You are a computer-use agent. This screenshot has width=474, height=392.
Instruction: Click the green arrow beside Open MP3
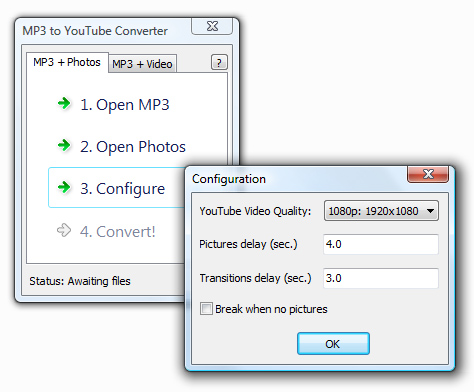pyautogui.click(x=64, y=103)
